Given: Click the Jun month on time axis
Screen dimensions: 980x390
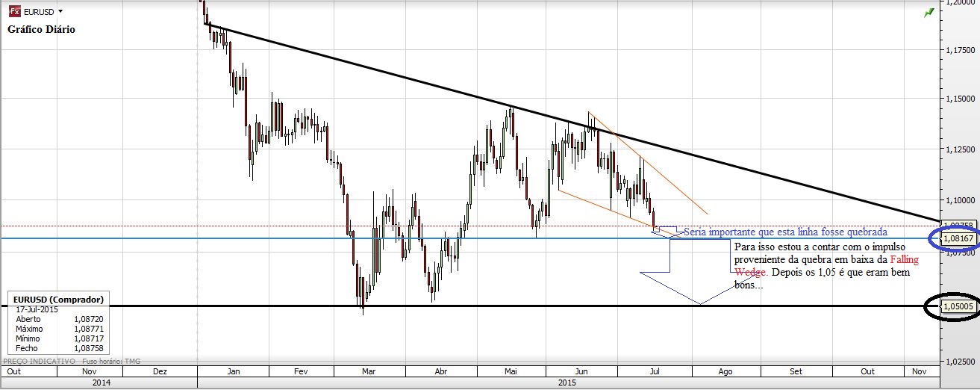Looking at the screenshot, I should click(582, 371).
